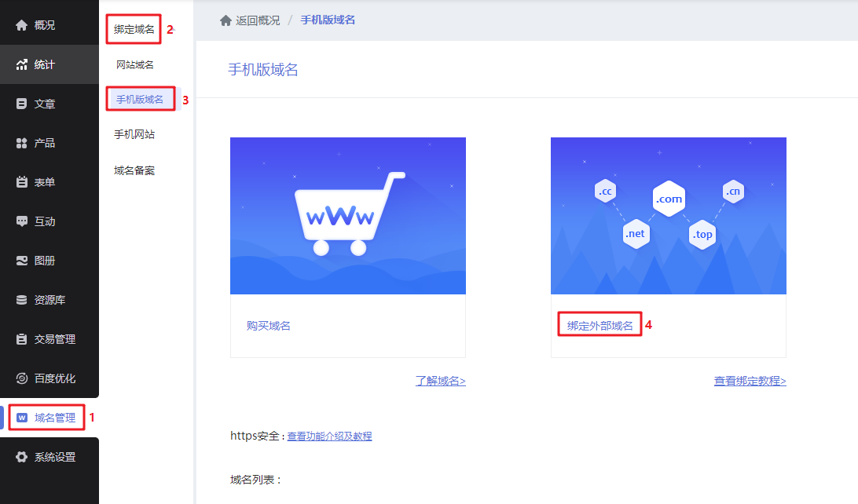Open 网站域名 submenu item
The height and width of the screenshot is (504, 858).
pos(134,64)
